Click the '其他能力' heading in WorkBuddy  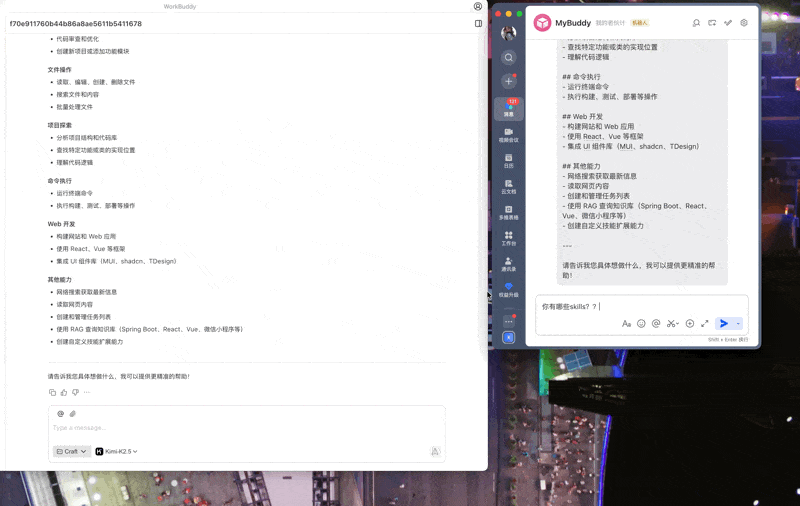(60, 280)
